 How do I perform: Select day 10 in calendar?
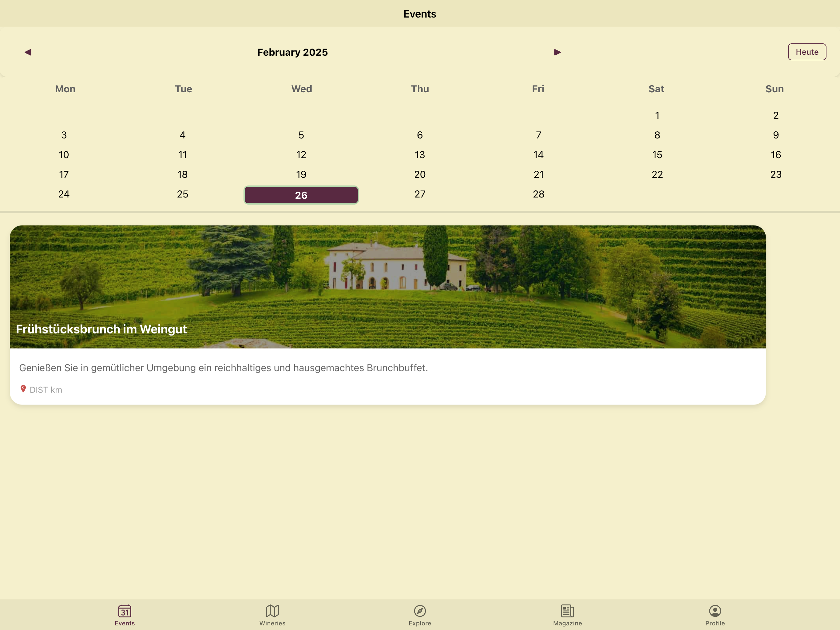tap(64, 155)
